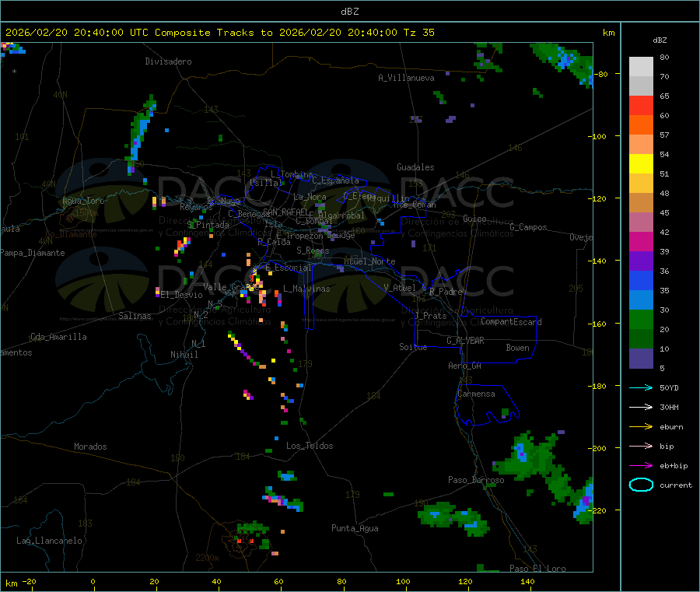Pick the blue 35 dBZ color swatch
This screenshot has width=700, height=592.
[641, 280]
